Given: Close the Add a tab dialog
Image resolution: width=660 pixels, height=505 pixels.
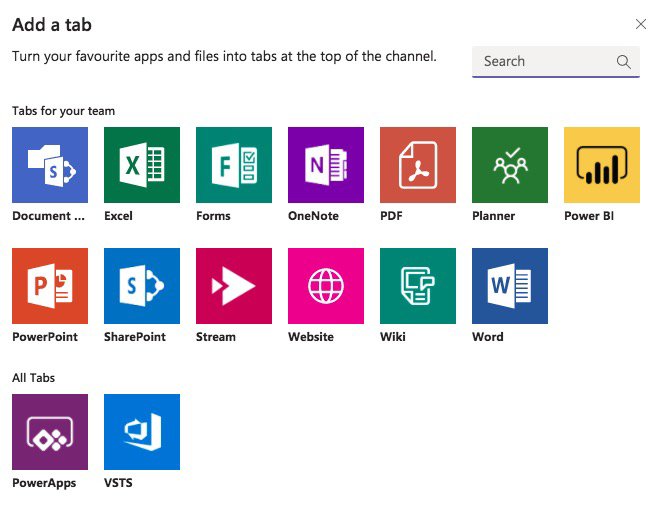Looking at the screenshot, I should pyautogui.click(x=641, y=24).
